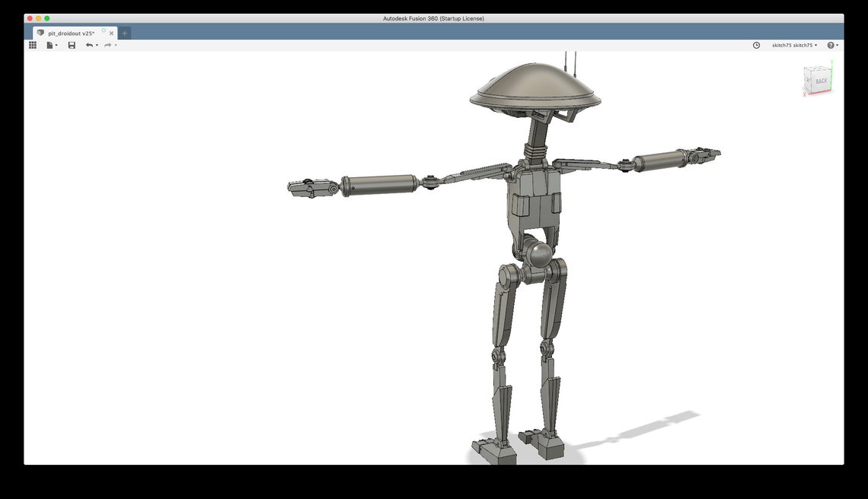This screenshot has width=868, height=499.
Task: Redo the last action
Action: point(107,45)
